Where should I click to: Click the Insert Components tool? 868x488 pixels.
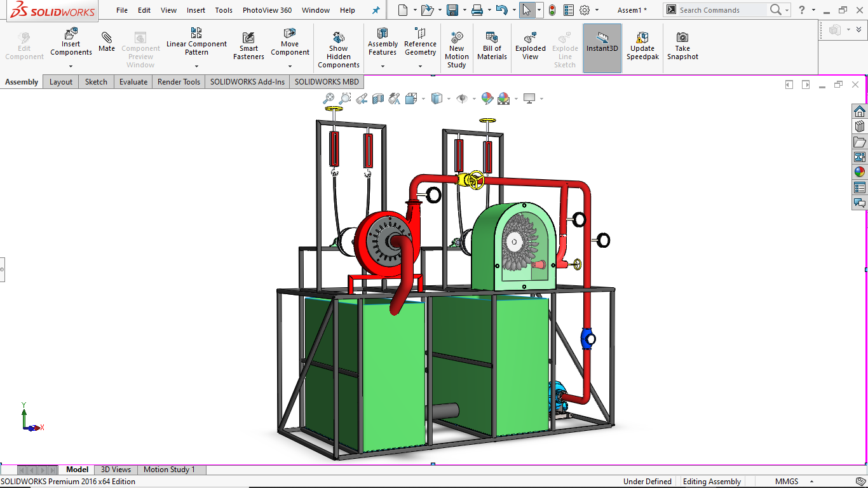[x=71, y=43]
